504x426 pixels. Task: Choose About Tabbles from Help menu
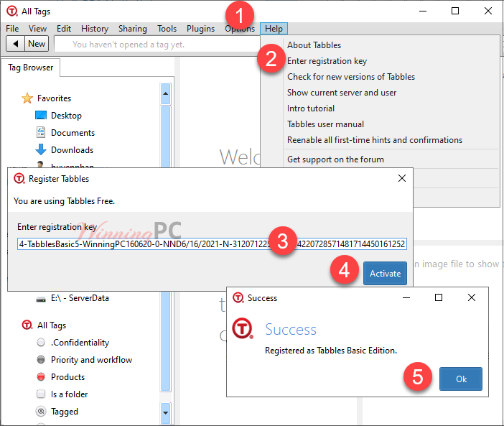tap(314, 45)
